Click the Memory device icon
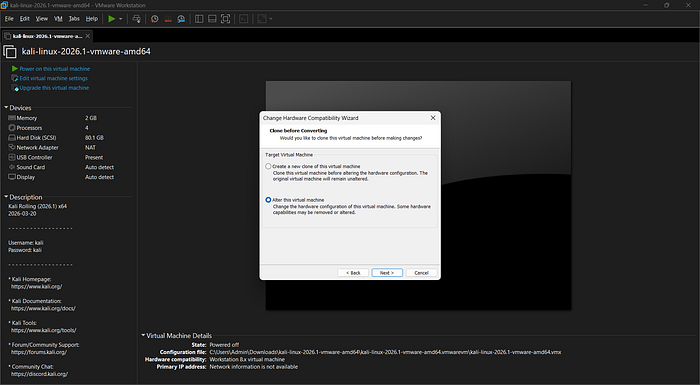The width and height of the screenshot is (700, 385). point(12,118)
